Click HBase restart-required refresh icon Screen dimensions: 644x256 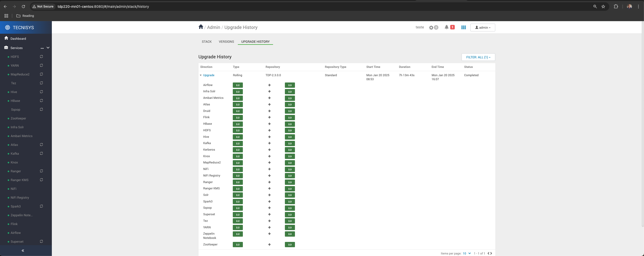(42, 101)
